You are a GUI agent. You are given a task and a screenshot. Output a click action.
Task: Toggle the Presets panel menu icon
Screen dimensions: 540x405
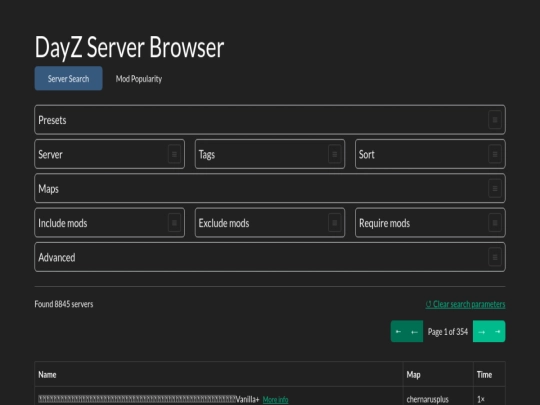[x=495, y=120]
